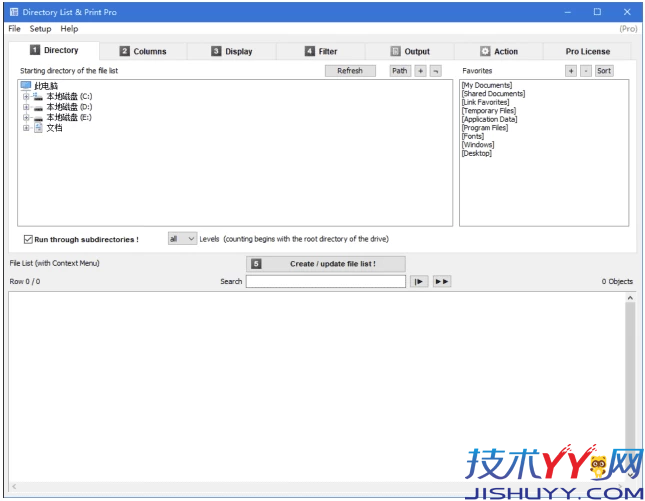Expand the E: drive node
Screen dimensions: 645x501
[26, 118]
